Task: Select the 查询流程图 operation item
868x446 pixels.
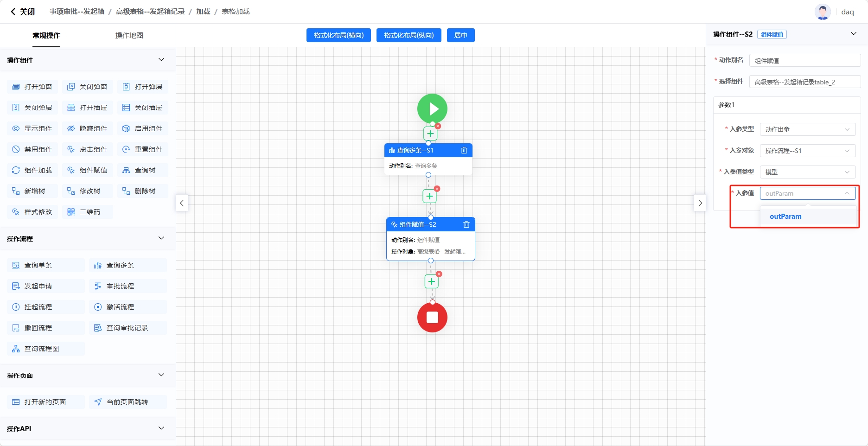Action: pos(42,349)
